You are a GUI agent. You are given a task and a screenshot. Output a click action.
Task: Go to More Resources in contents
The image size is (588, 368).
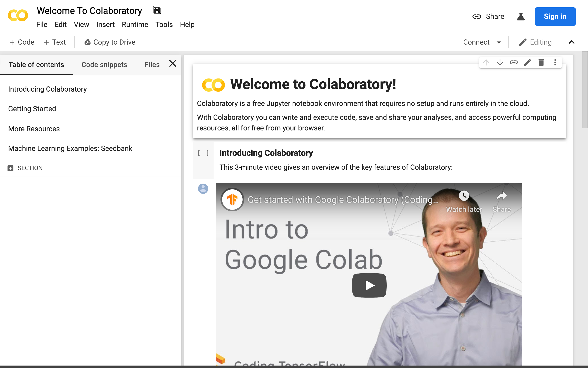pyautogui.click(x=34, y=129)
